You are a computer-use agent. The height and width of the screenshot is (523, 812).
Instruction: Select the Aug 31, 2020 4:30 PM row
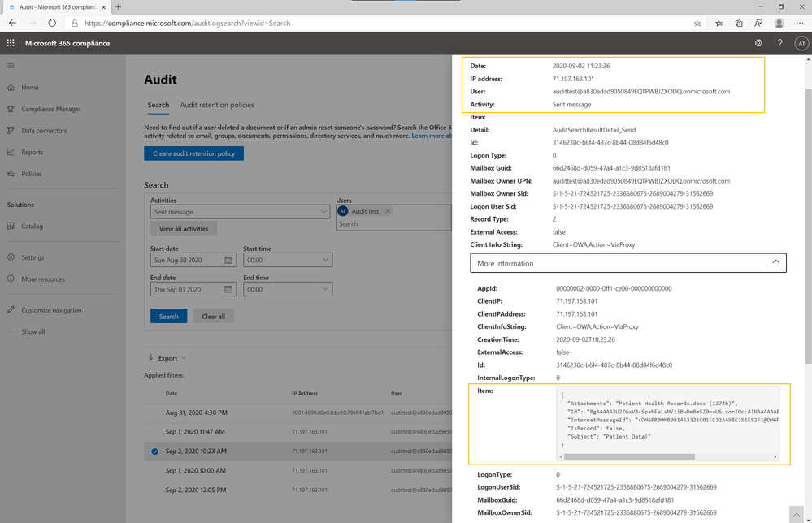[x=297, y=413]
